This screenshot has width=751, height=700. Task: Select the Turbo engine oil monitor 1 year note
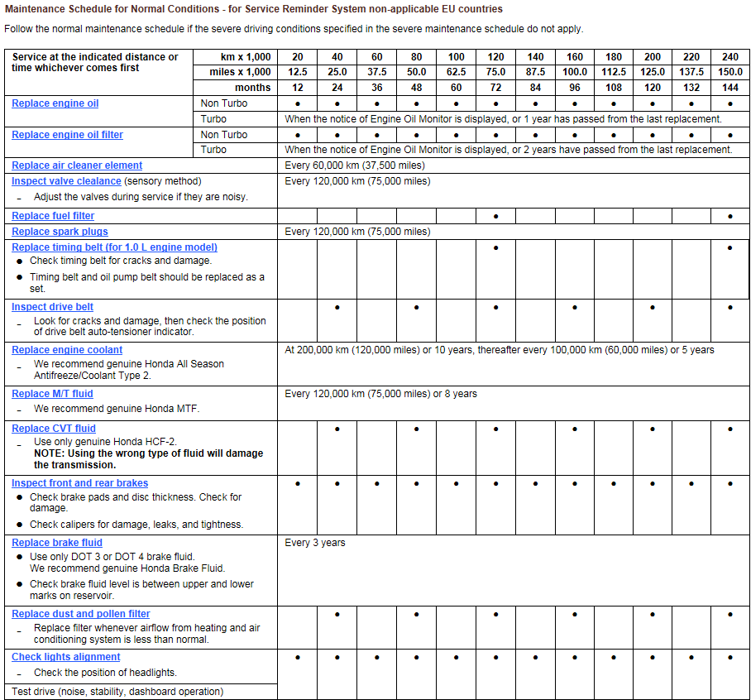click(x=503, y=119)
